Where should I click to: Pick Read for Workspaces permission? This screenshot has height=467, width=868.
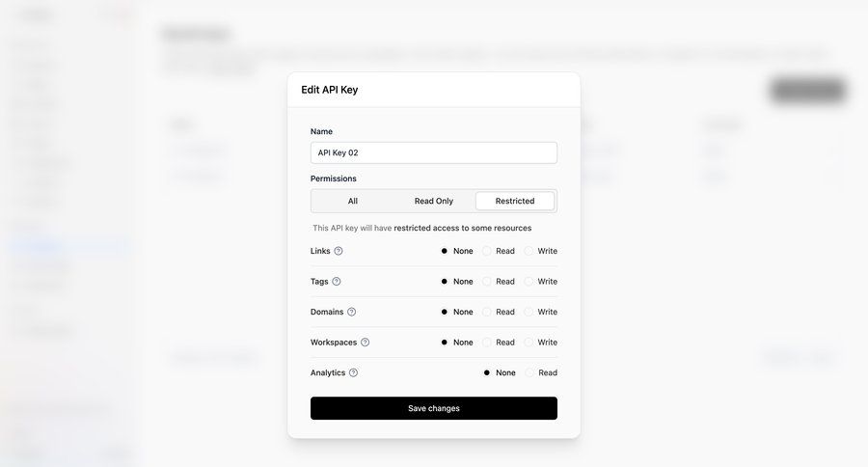click(x=487, y=343)
